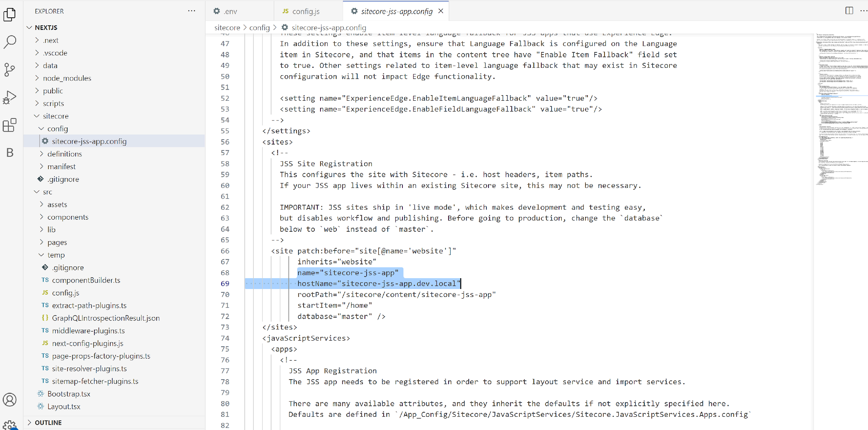Open the Source Control view icon
The height and width of the screenshot is (430, 868).
tap(10, 70)
